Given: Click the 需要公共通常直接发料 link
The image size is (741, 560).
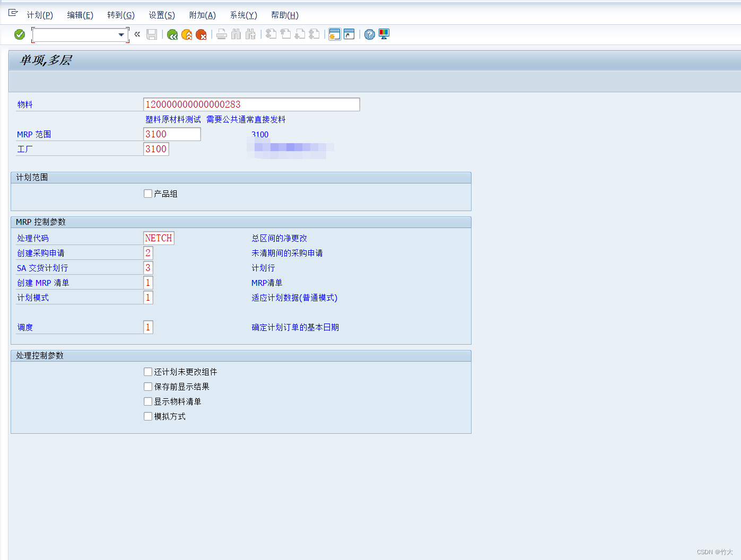Looking at the screenshot, I should point(245,119).
